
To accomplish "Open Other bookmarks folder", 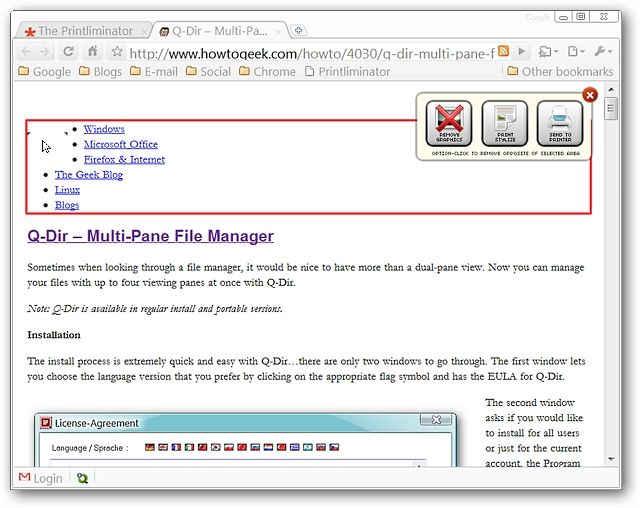I will (560, 72).
